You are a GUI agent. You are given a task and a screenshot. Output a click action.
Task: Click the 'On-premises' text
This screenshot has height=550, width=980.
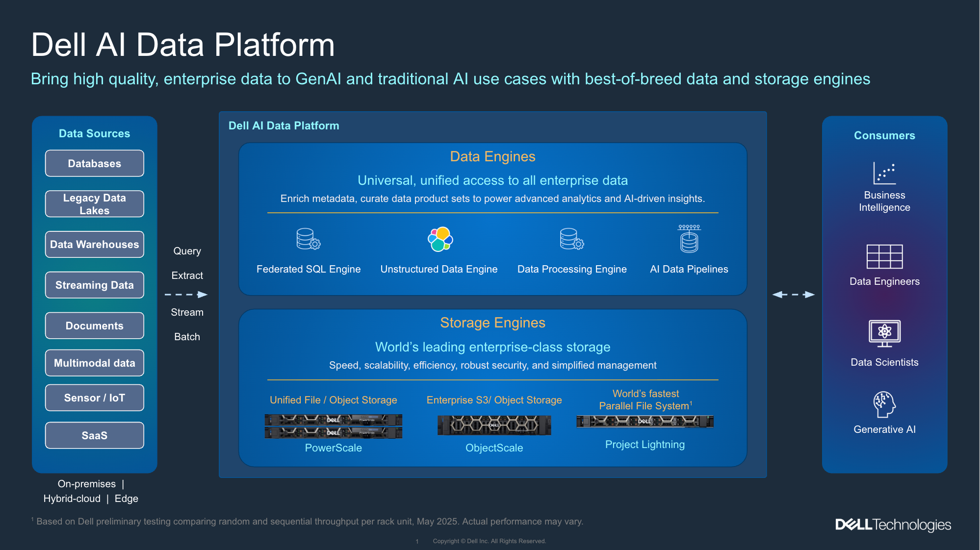point(87,484)
